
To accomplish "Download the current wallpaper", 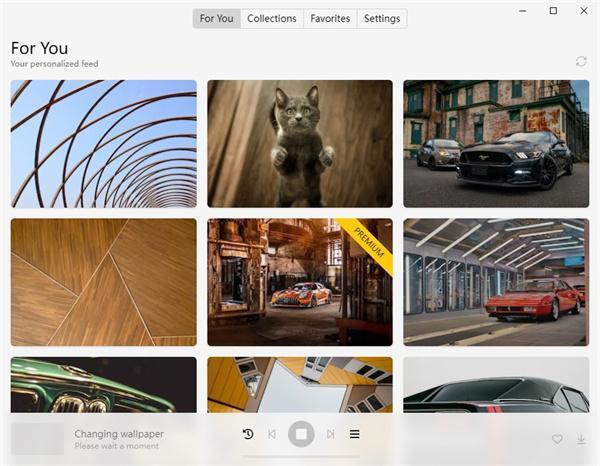I will point(581,439).
